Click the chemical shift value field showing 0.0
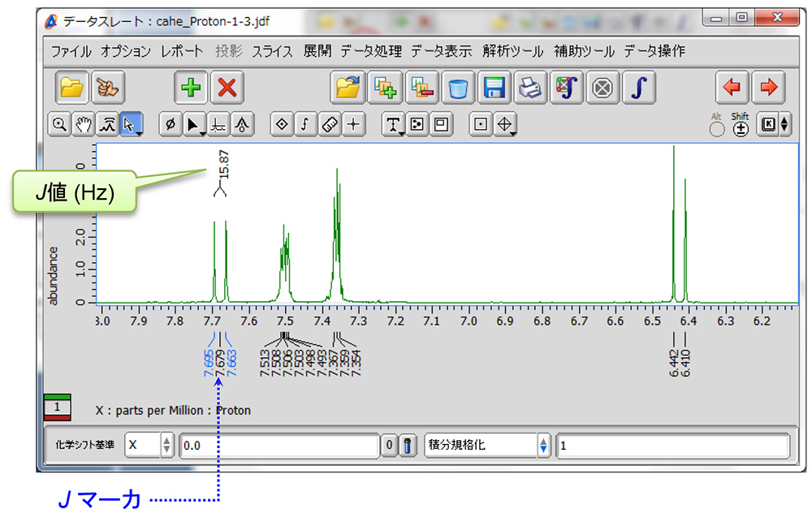Image resolution: width=812 pixels, height=522 pixels. click(279, 446)
